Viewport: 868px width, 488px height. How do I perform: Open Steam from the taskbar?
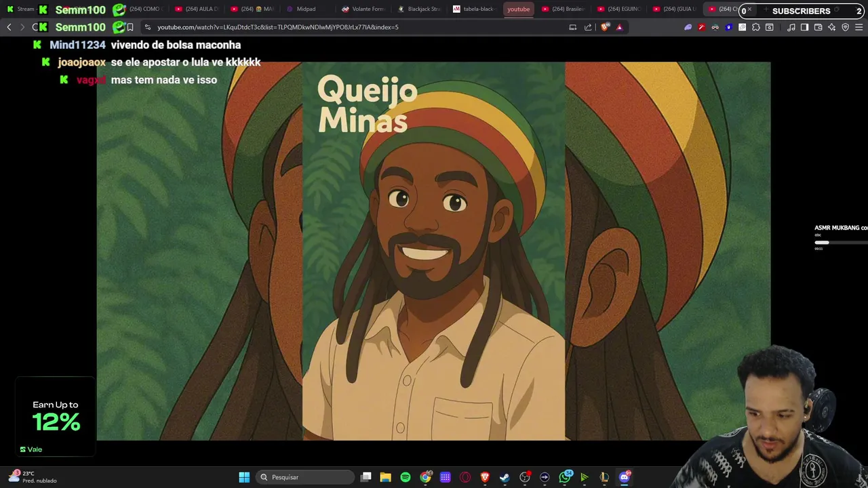coord(505,477)
